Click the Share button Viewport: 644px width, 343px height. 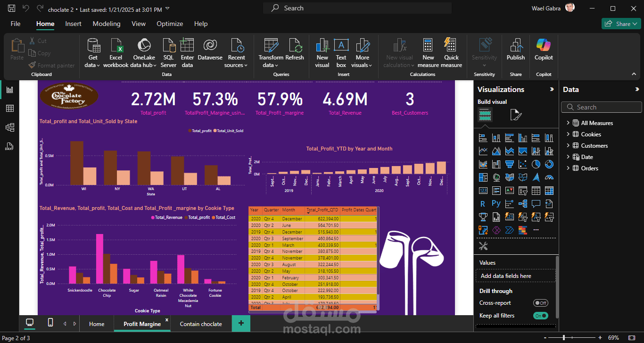[x=620, y=23]
